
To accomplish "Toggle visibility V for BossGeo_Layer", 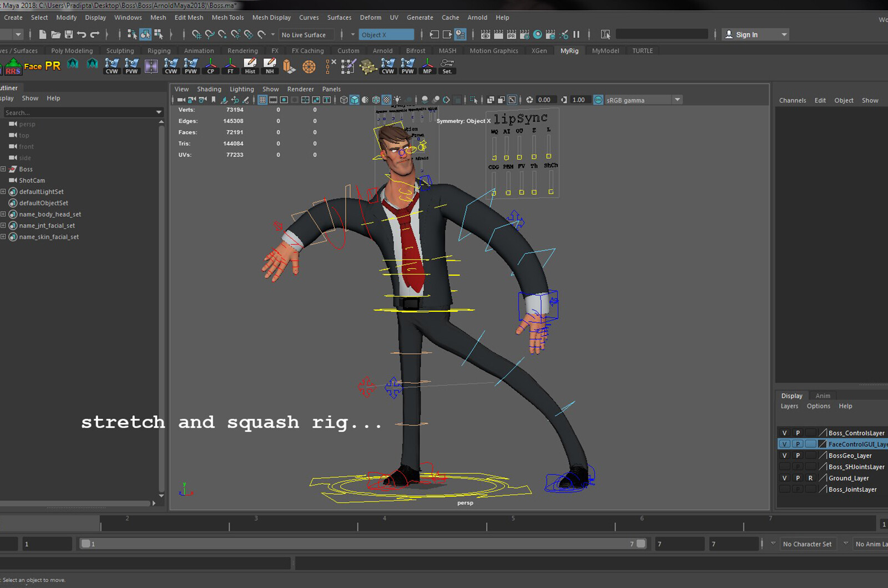I will pos(785,455).
